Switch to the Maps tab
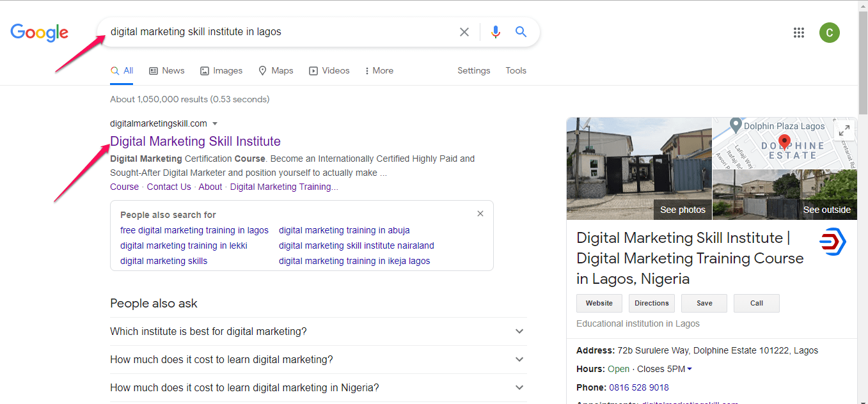This screenshot has width=868, height=404. coord(276,71)
